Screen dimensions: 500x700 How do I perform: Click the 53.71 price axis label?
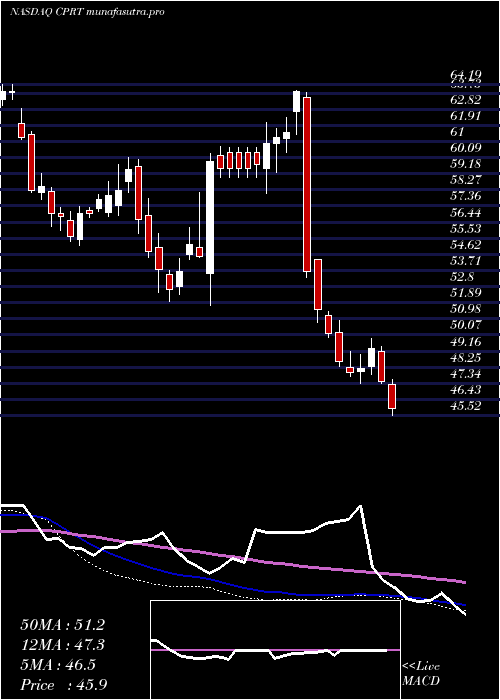tap(466, 261)
